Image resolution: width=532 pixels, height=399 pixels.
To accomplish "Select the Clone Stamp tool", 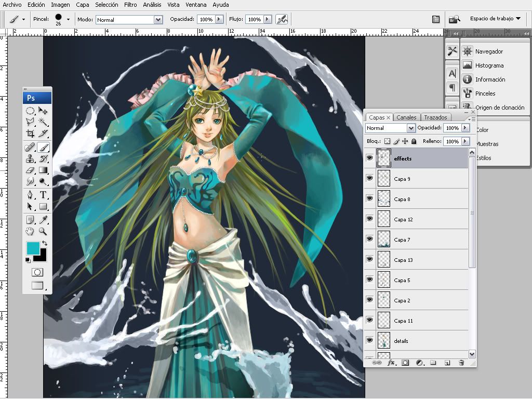I will tap(30, 158).
